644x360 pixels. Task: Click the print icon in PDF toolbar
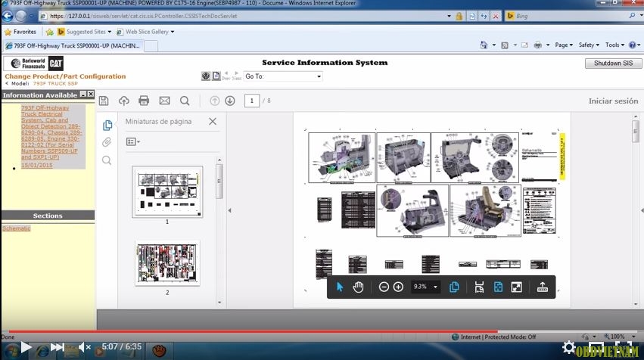coord(144,101)
